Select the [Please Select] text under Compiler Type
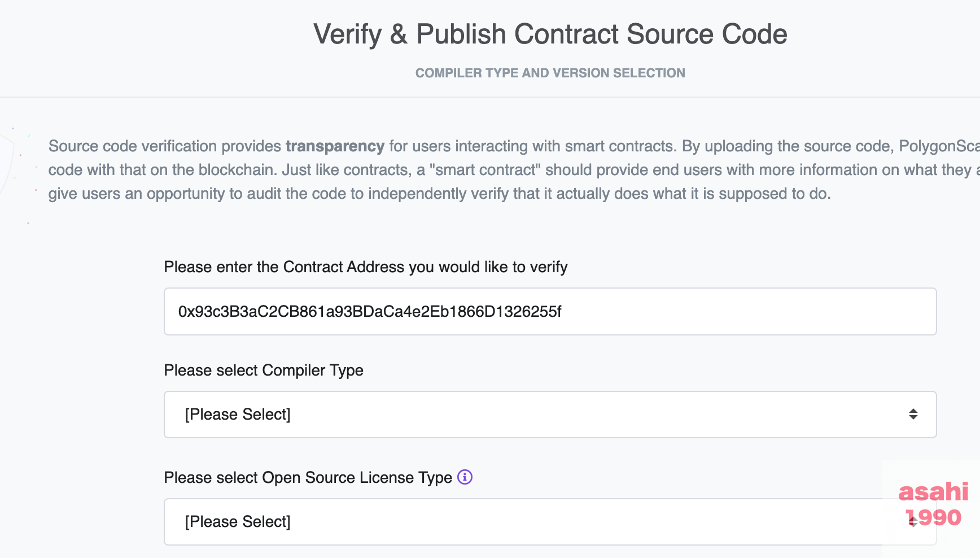This screenshot has height=558, width=980. pos(238,415)
